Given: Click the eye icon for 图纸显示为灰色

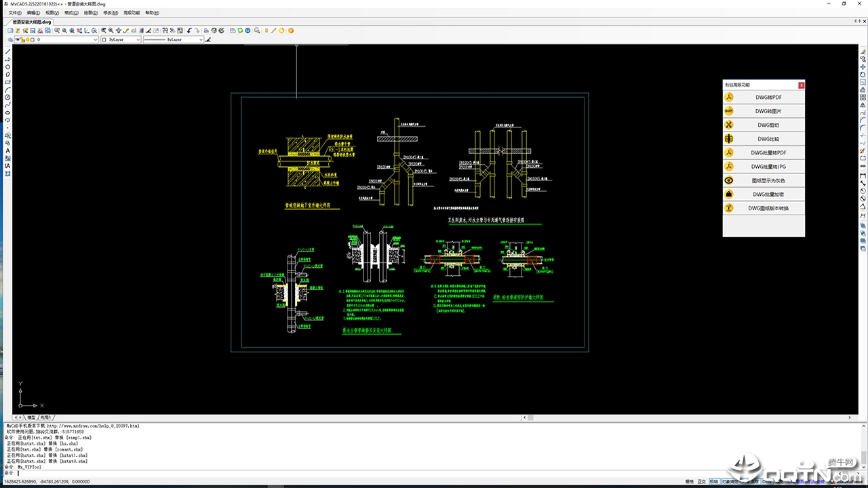Looking at the screenshot, I should [729, 180].
